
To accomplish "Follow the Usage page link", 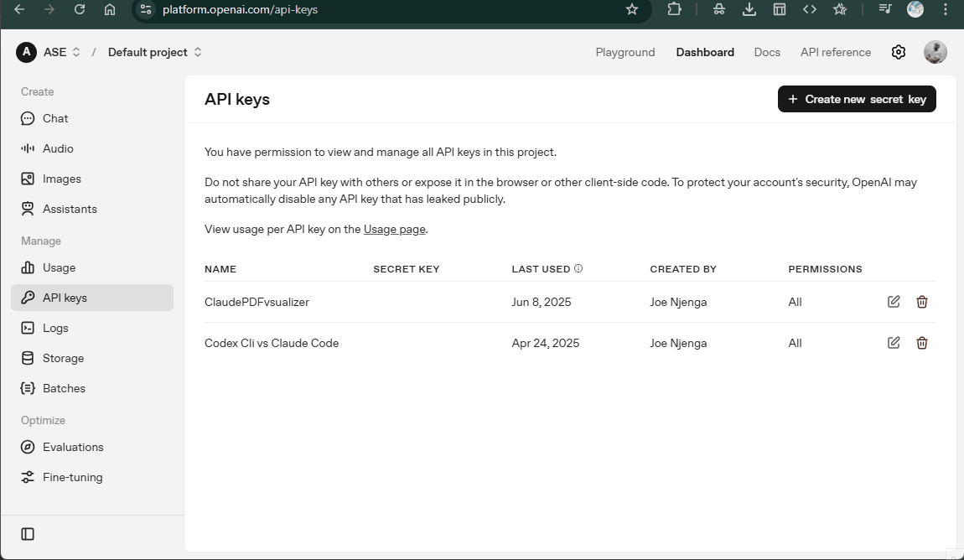I will [394, 230].
